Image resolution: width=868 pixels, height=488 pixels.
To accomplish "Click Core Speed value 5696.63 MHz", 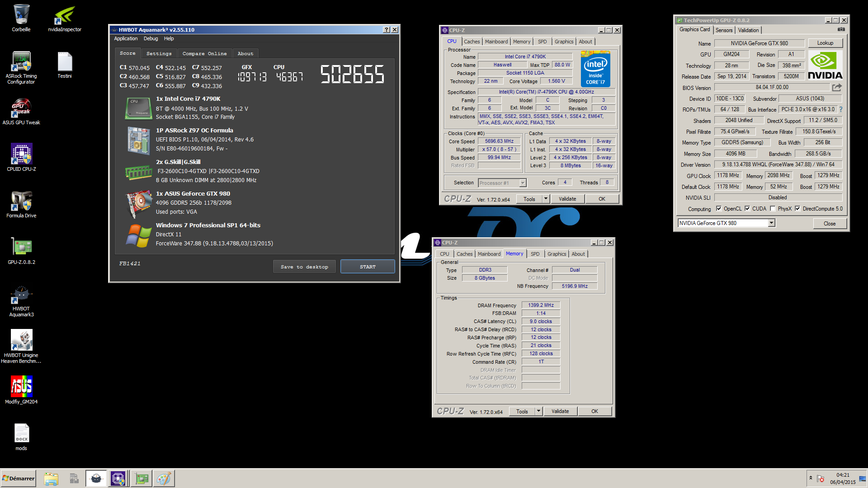I will (x=499, y=141).
